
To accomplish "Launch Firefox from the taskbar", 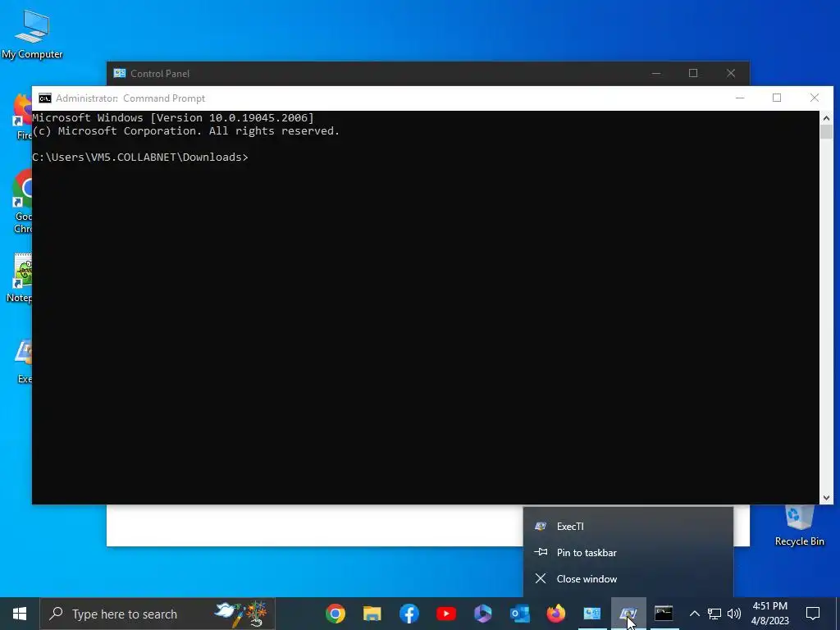I will click(x=556, y=614).
